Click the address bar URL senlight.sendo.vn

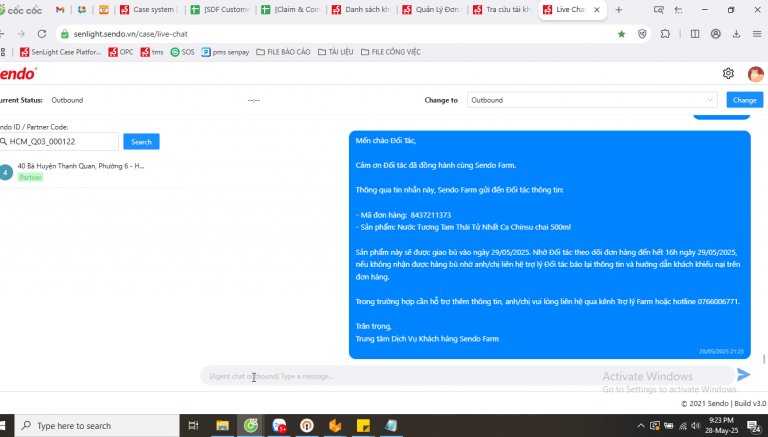point(130,34)
